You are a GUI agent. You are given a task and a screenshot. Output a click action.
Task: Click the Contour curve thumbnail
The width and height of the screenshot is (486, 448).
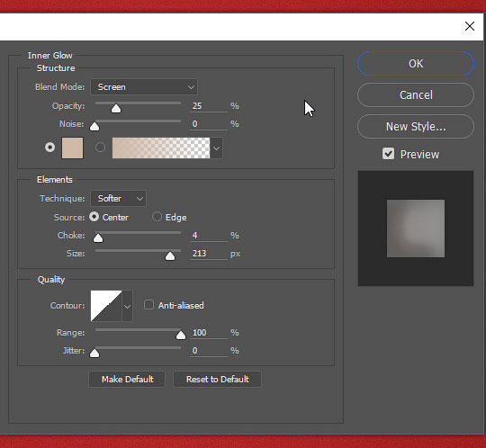[x=106, y=306]
